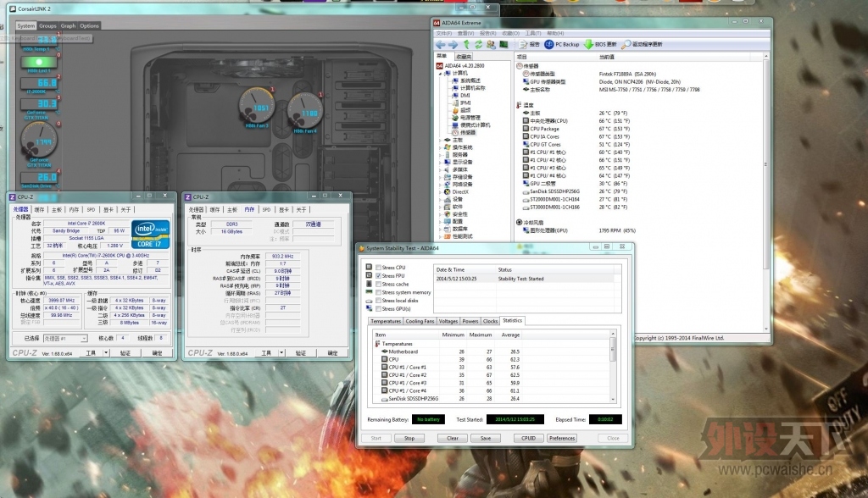Click the PC Backup toolbar button
The height and width of the screenshot is (498, 868).
tap(562, 44)
